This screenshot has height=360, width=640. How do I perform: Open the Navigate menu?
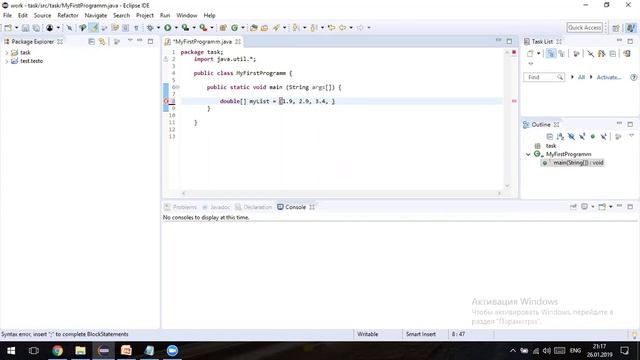96,16
